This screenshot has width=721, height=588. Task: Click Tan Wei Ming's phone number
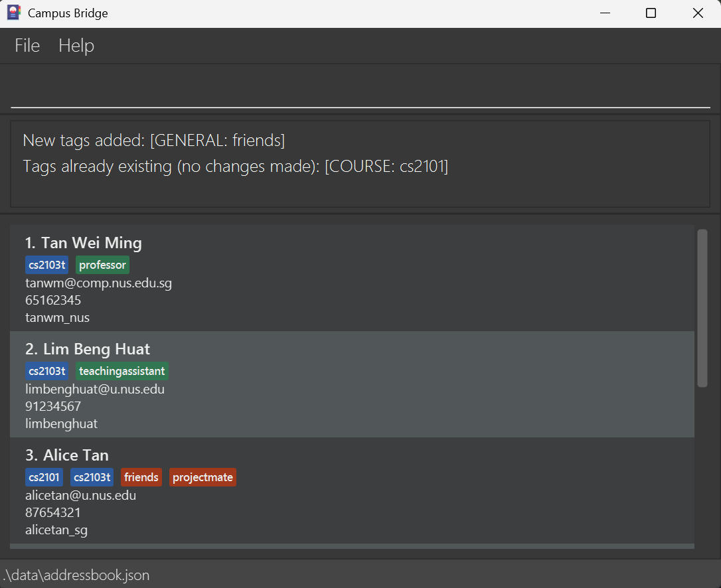pos(52,300)
